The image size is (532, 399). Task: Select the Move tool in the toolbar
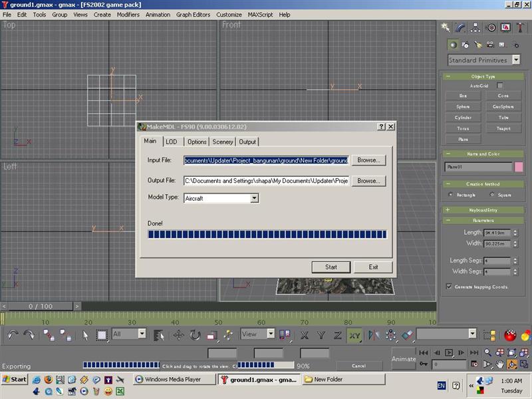click(179, 335)
